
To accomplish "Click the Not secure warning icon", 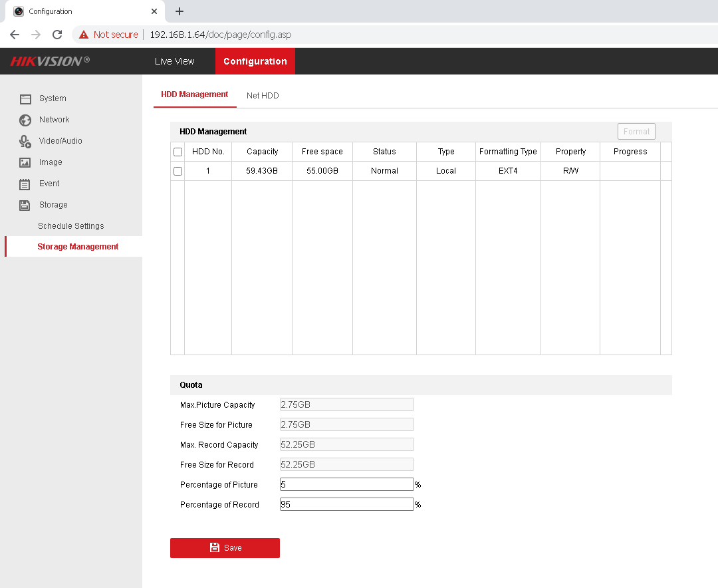I will 84,35.
